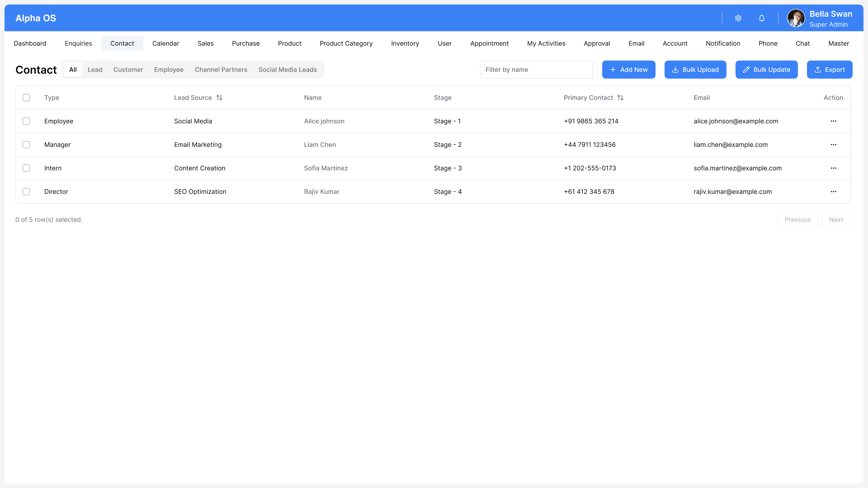Open actions menu for Alice johnson row
Viewport: 868px width, 488px height.
833,121
